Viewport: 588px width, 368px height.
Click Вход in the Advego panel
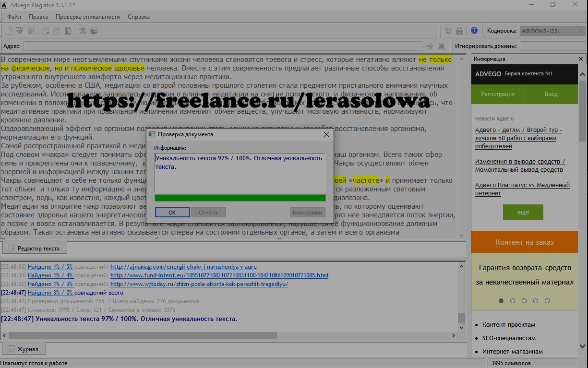(551, 94)
